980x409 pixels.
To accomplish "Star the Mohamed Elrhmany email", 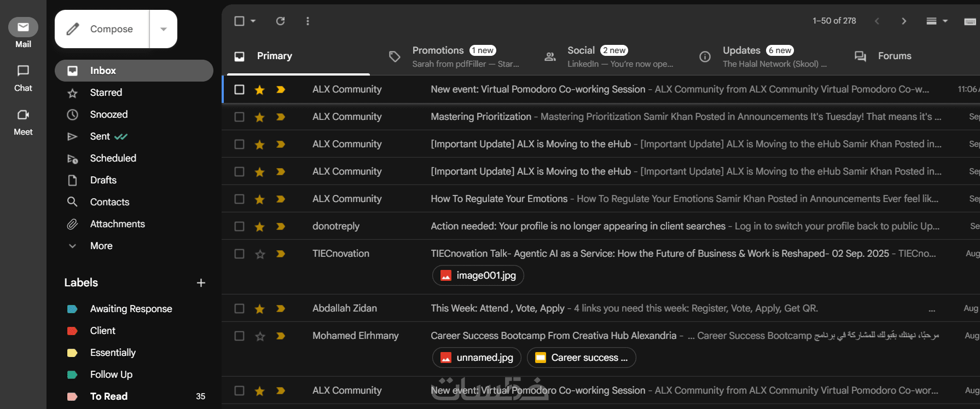I will pos(260,336).
